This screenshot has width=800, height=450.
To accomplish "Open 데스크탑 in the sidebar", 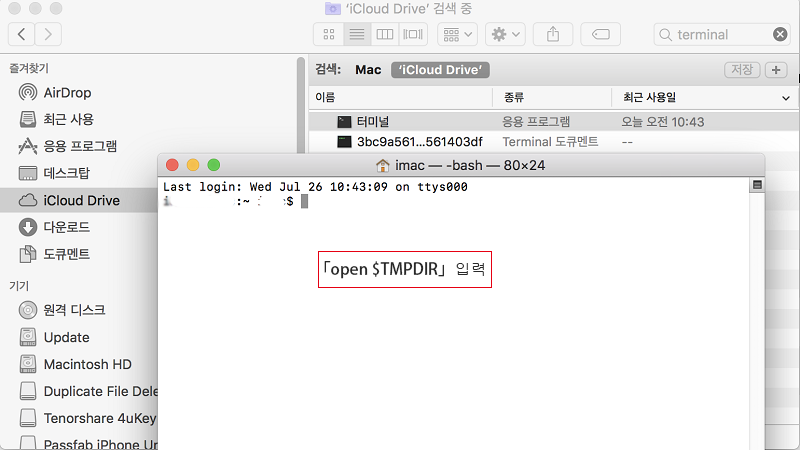I will pos(66,173).
